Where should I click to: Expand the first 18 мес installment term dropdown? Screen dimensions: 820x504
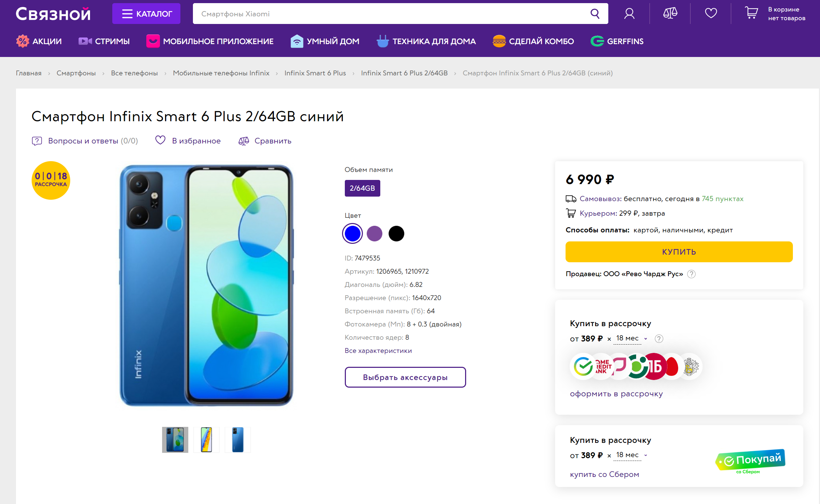point(631,339)
